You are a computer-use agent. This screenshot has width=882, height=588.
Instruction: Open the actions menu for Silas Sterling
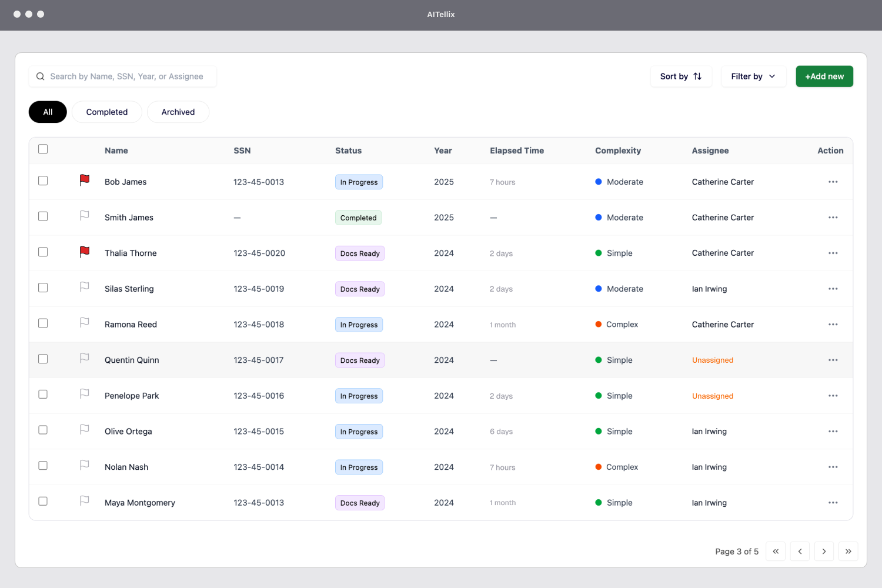click(833, 289)
